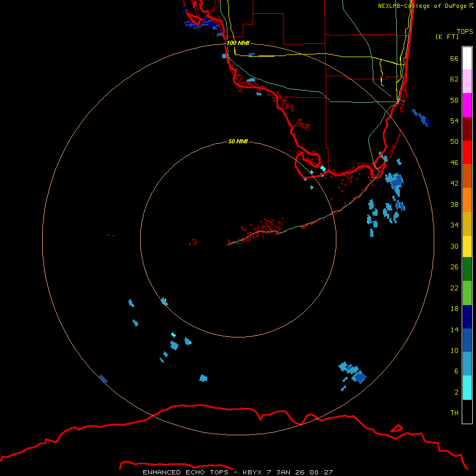Click the "KBYX" station ID in the caption
The image size is (476, 476).
pyautogui.click(x=253, y=472)
